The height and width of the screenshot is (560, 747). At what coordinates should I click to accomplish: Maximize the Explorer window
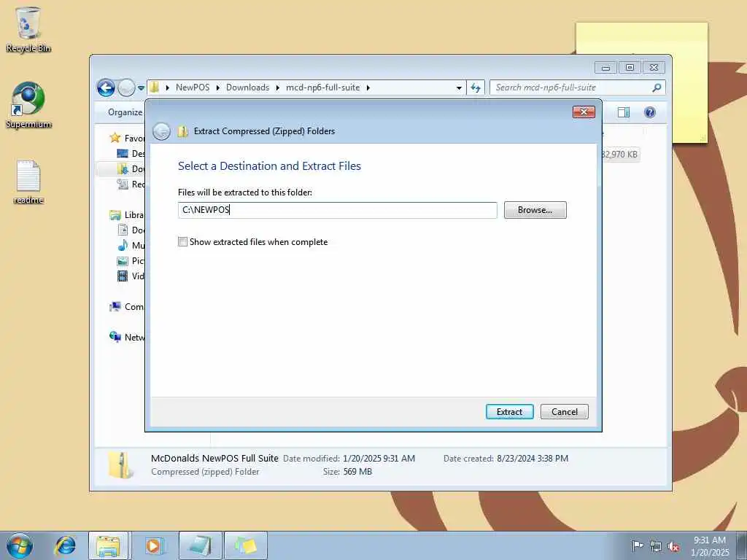click(x=630, y=68)
